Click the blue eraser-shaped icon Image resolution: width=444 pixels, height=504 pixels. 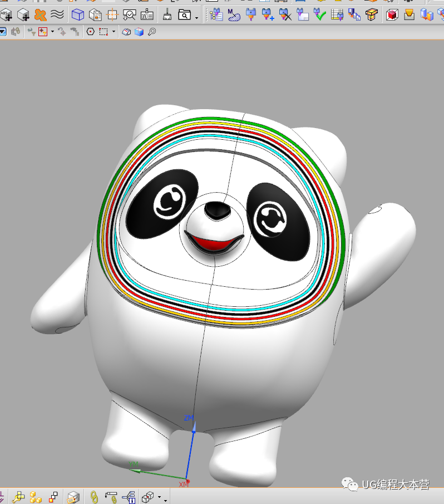[x=126, y=32]
